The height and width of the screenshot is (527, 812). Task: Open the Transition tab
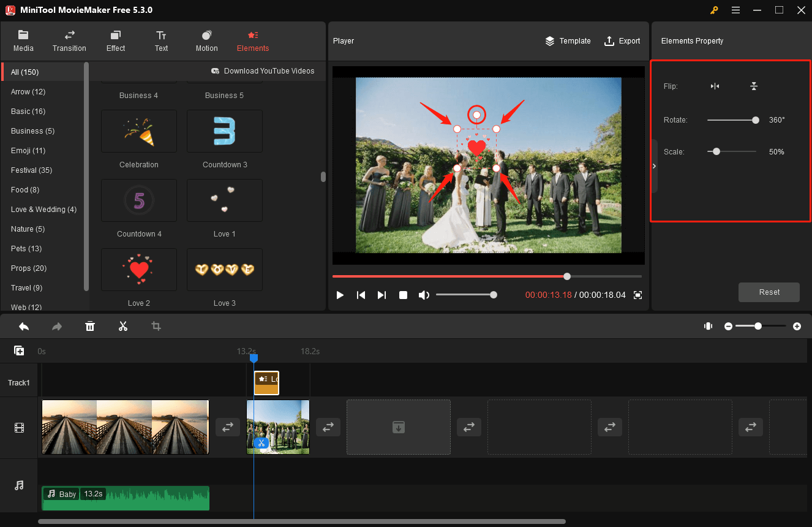coord(69,41)
